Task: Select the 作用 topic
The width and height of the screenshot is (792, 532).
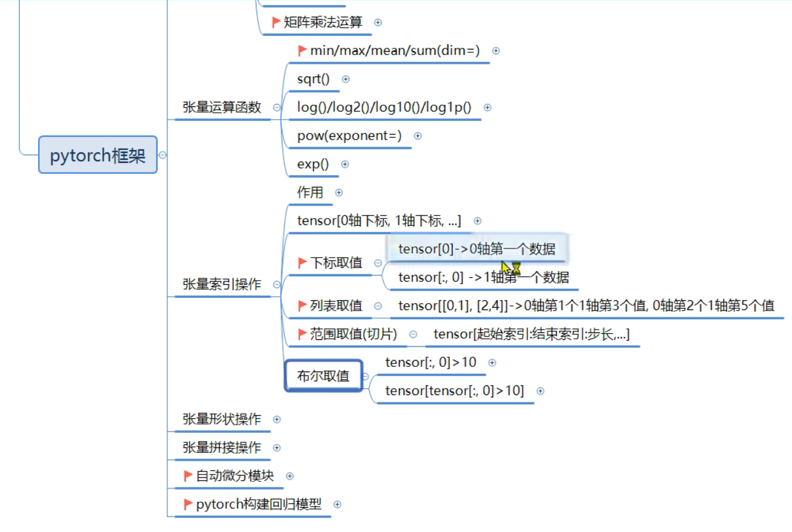Action: point(310,192)
